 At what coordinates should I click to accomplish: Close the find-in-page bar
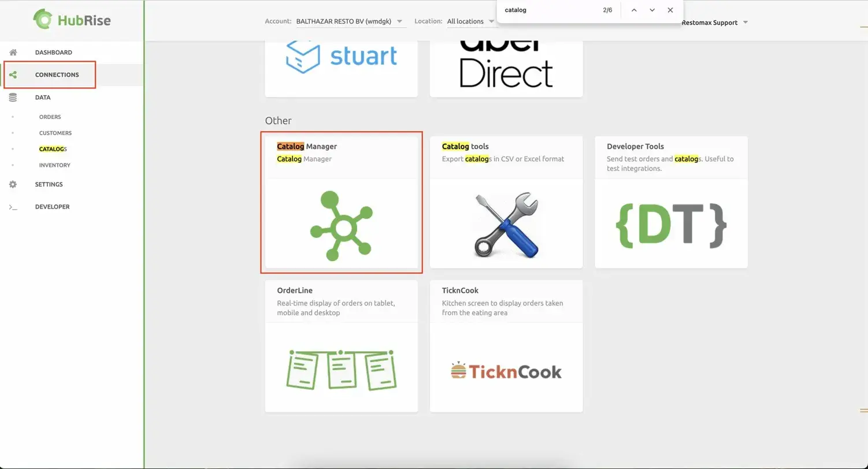(670, 10)
